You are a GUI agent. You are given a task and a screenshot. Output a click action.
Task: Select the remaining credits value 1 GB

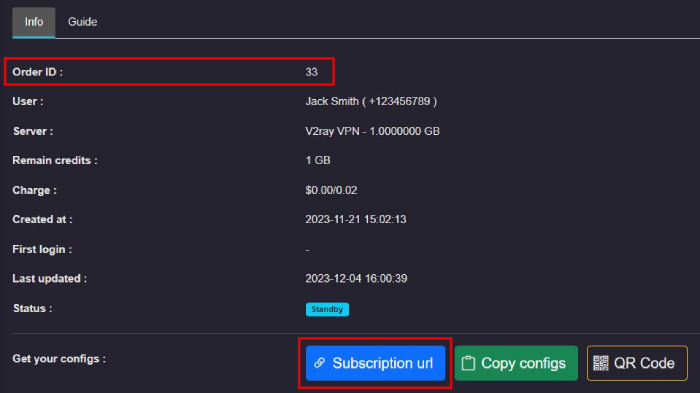pyautogui.click(x=318, y=160)
